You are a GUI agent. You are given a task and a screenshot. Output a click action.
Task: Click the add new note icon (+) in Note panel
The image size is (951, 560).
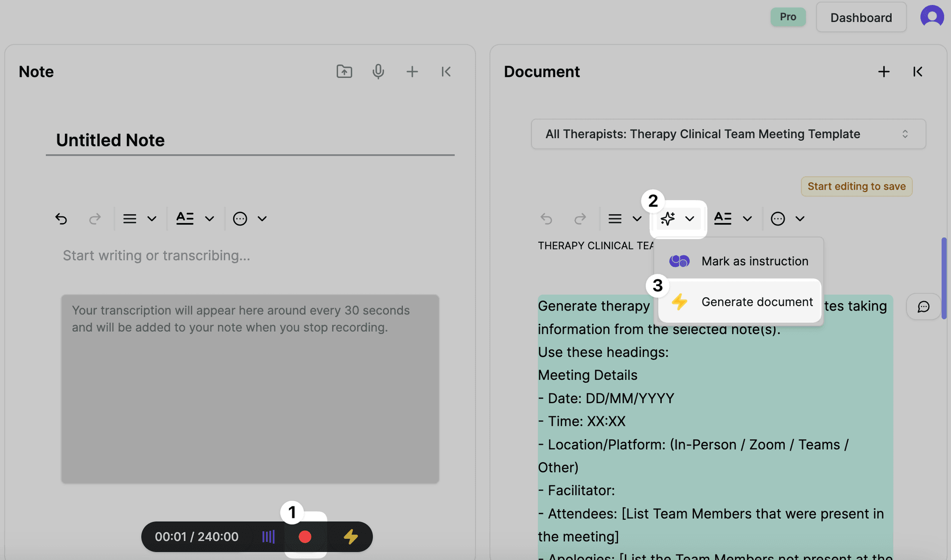point(412,71)
